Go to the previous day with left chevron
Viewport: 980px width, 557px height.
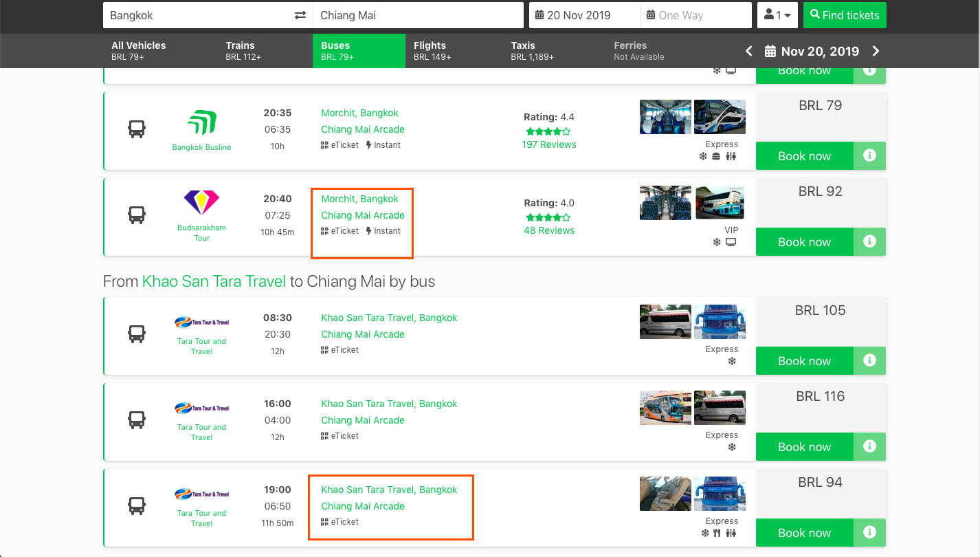(x=749, y=51)
